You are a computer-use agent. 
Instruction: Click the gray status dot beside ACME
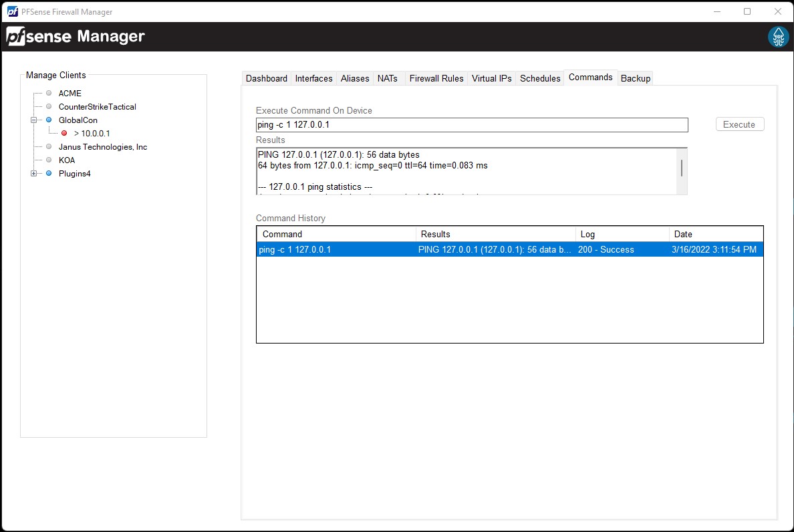pyautogui.click(x=49, y=93)
